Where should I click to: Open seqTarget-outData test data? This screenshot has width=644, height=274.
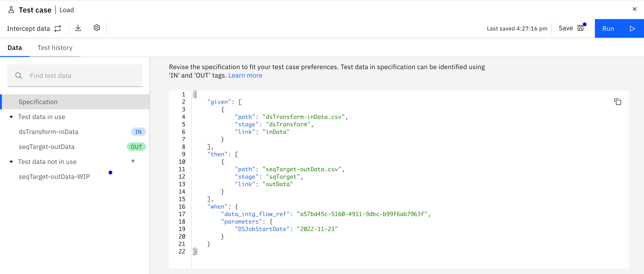[46, 147]
